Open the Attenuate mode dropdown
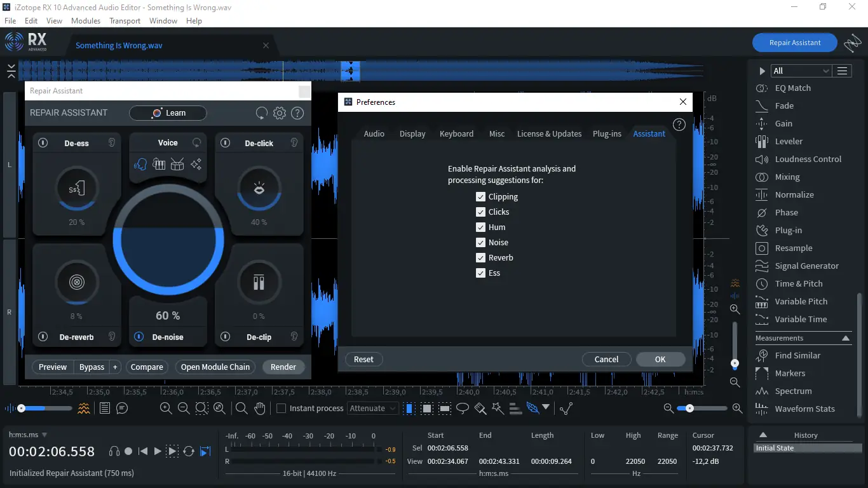 [373, 409]
